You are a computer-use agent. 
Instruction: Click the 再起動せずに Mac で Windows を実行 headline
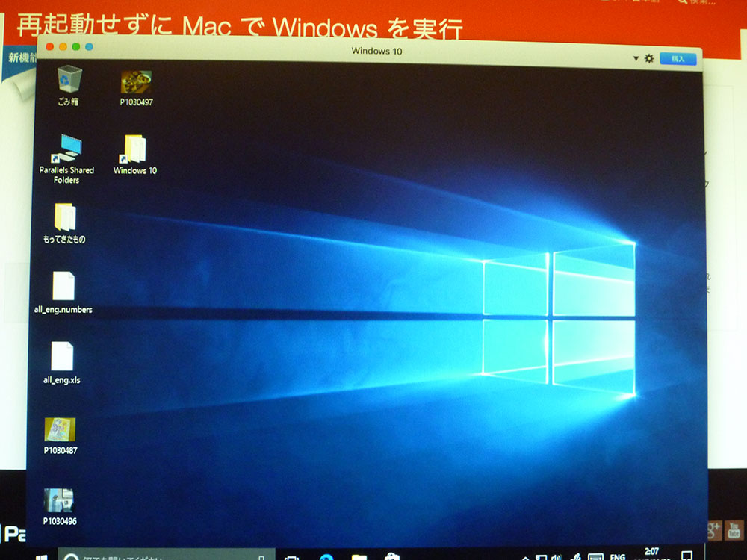click(240, 27)
